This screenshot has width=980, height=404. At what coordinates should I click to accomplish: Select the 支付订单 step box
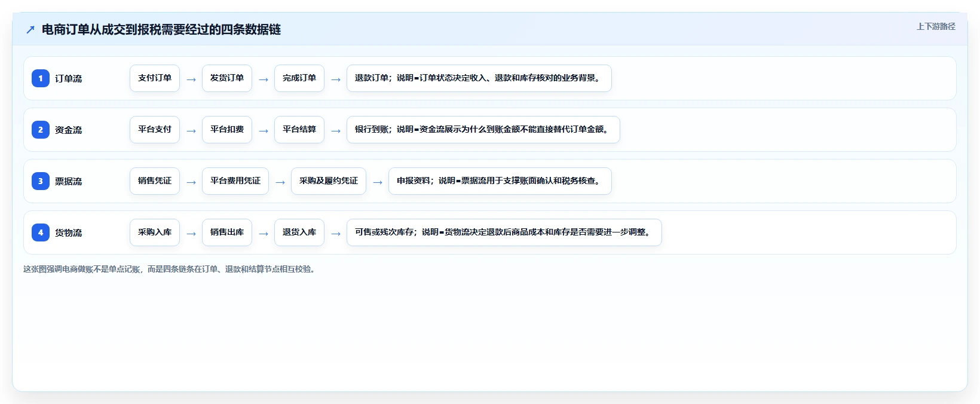(x=155, y=78)
